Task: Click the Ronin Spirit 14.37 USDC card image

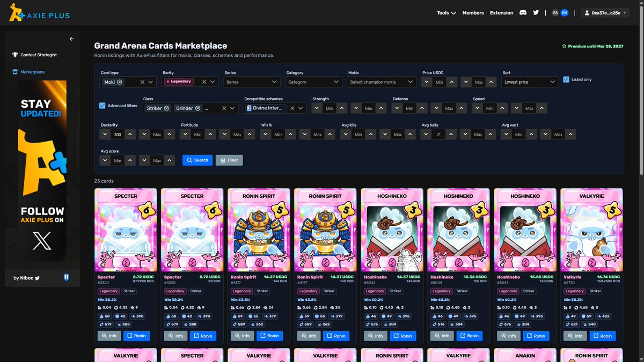Action: [325, 230]
